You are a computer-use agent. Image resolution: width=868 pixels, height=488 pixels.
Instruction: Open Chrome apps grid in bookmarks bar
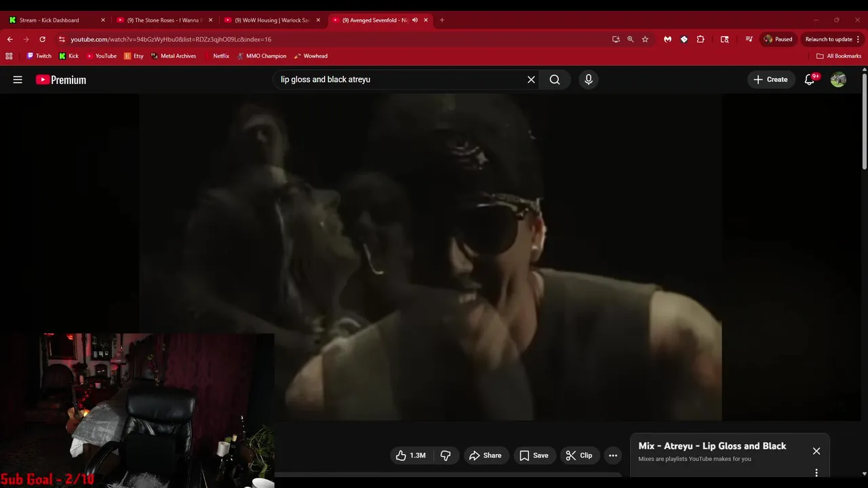9,56
